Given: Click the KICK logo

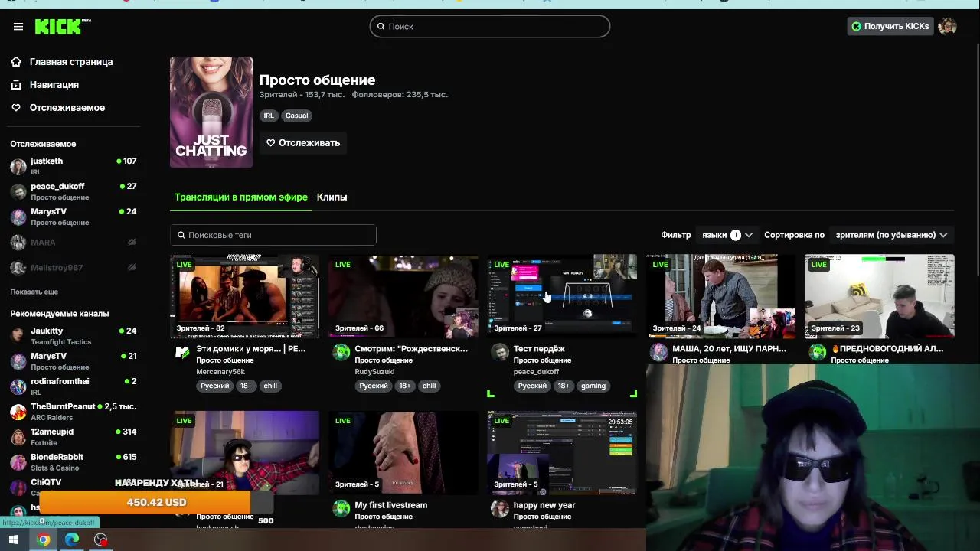Looking at the screenshot, I should [x=63, y=27].
